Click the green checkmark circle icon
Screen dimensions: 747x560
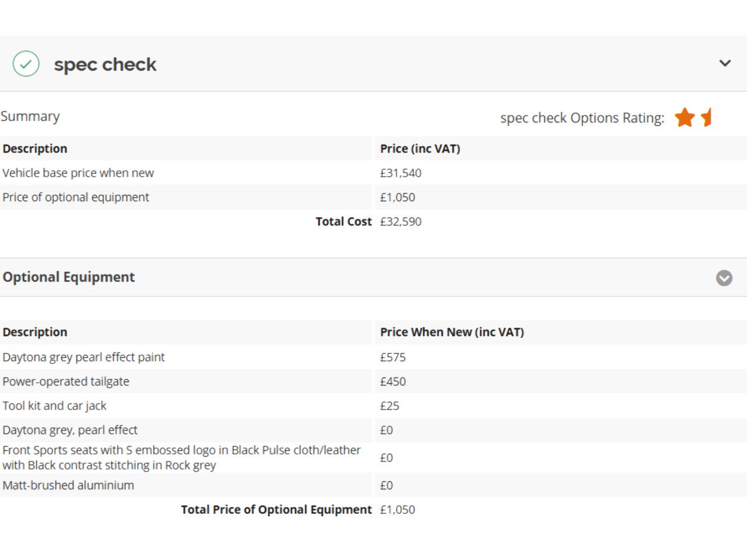tap(26, 64)
